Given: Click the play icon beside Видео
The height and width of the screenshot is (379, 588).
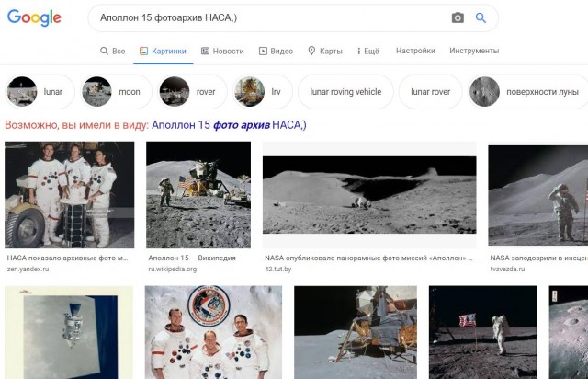Looking at the screenshot, I should point(263,51).
